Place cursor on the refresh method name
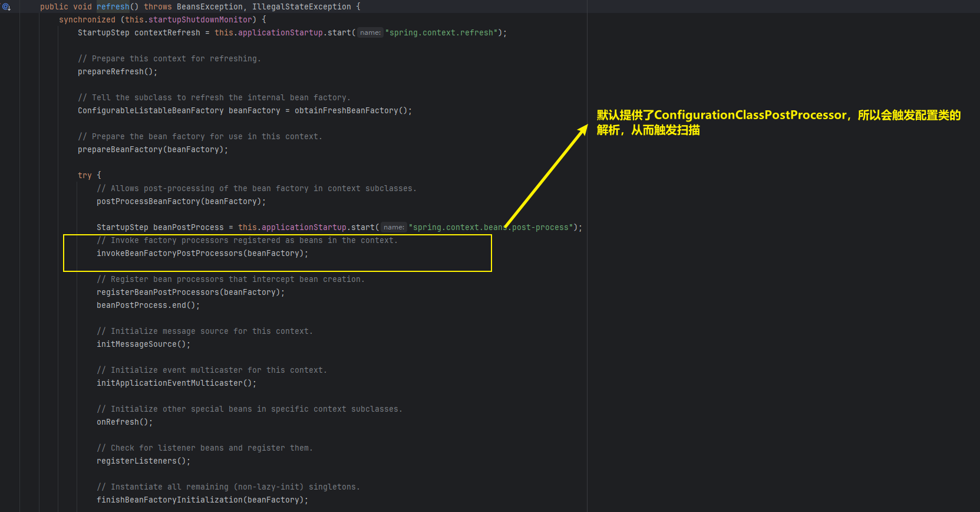The image size is (980, 512). (x=113, y=7)
